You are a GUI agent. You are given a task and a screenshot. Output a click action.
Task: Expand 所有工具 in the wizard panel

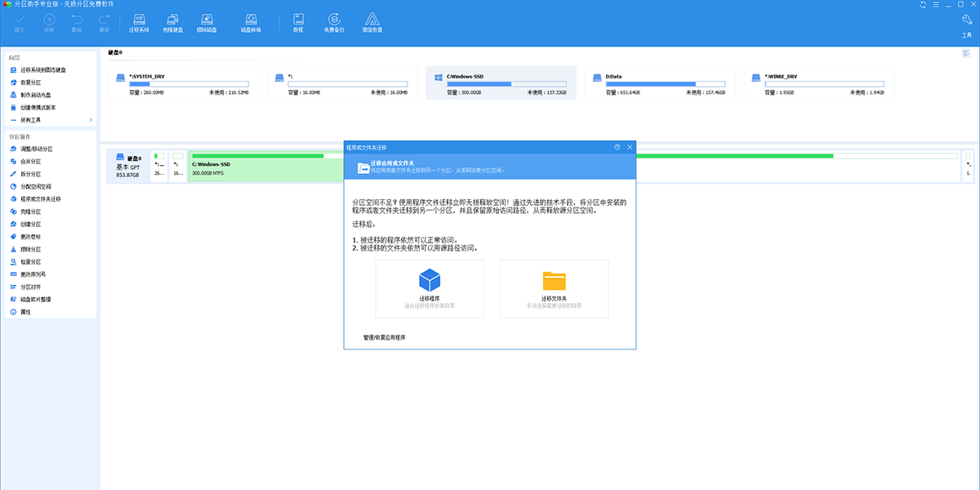[49, 120]
